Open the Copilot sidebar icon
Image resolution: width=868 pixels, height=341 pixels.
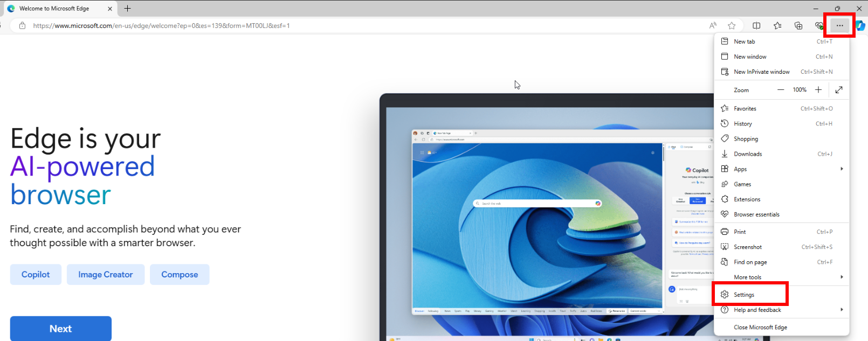point(860,25)
